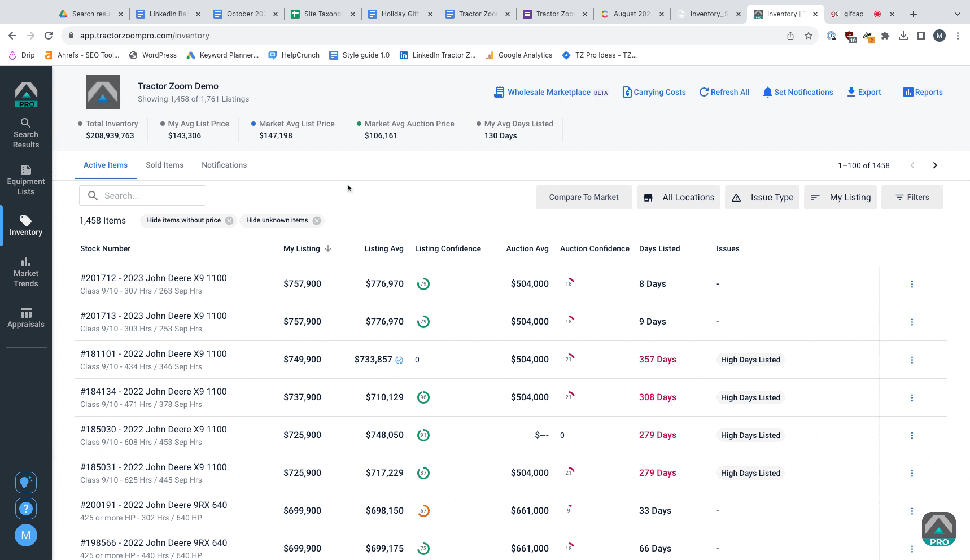The width and height of the screenshot is (970, 560).
Task: Click '357 Days' in Days Listed column
Action: click(658, 360)
